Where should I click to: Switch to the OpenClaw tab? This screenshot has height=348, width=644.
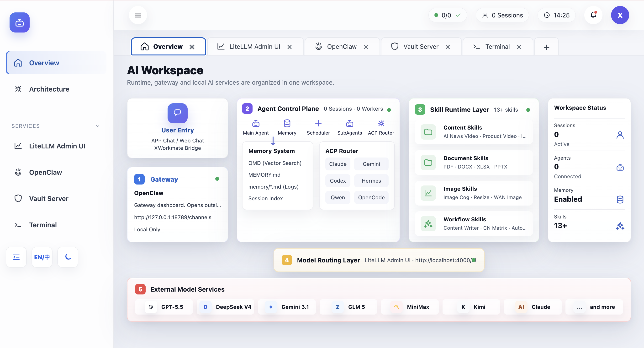coord(342,47)
